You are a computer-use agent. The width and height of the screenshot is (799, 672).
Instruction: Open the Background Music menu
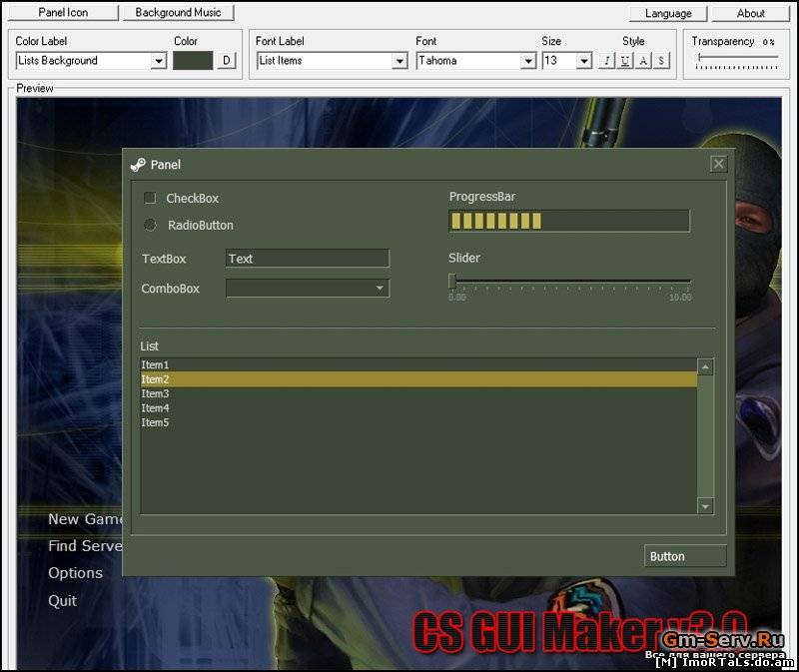178,13
